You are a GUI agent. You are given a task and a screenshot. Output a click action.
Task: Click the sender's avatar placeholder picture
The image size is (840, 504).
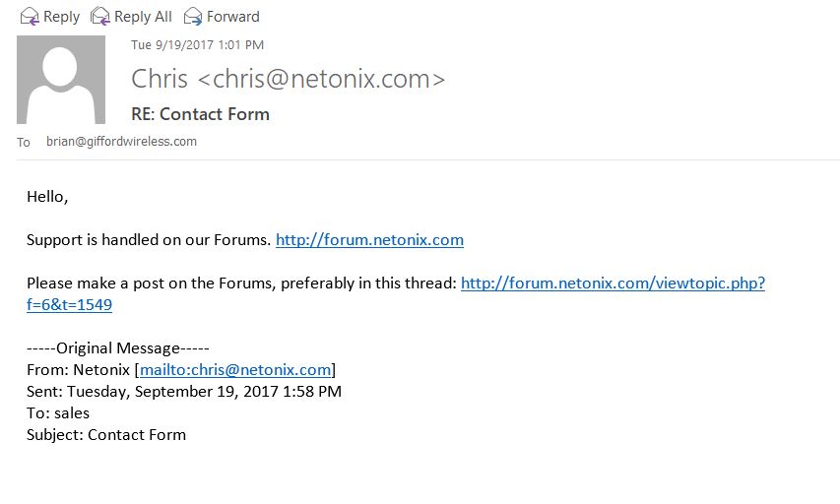[60, 80]
